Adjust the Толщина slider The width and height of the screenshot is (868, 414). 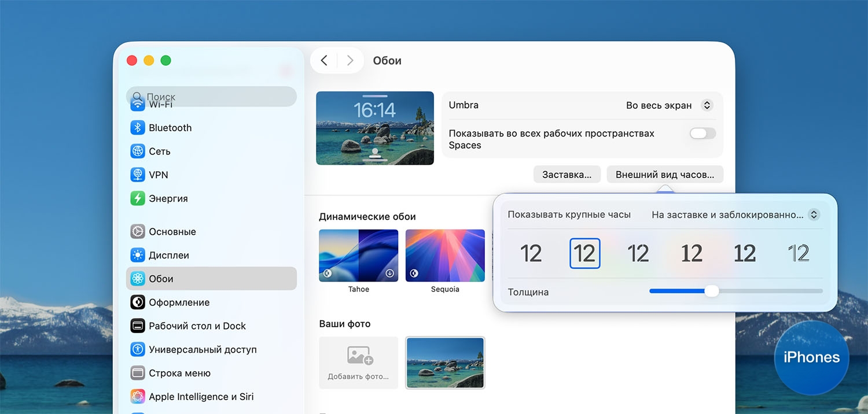(711, 291)
